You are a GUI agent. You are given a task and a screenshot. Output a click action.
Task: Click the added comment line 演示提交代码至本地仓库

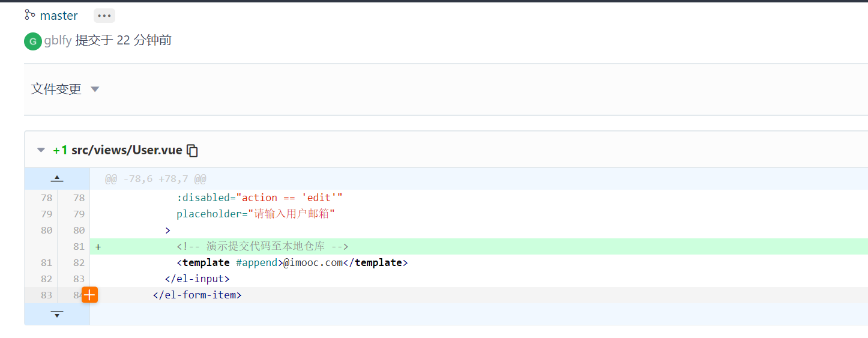[262, 246]
